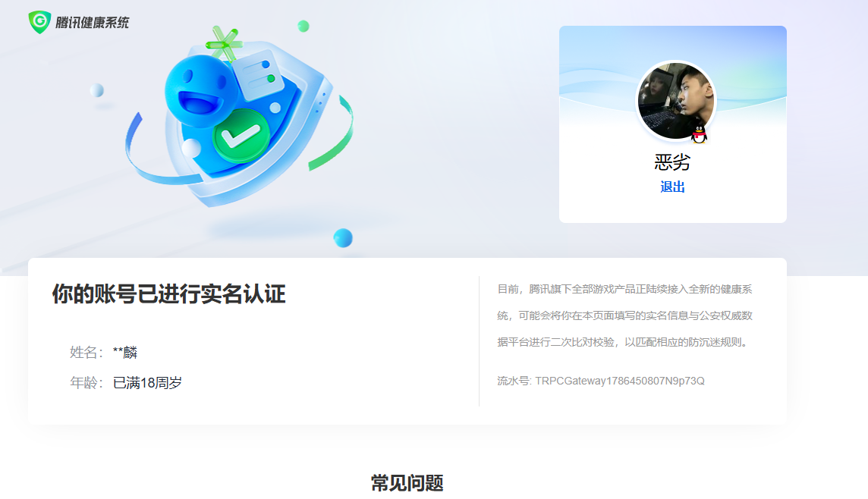Click the 年龄 label
868x499 pixels.
point(86,383)
